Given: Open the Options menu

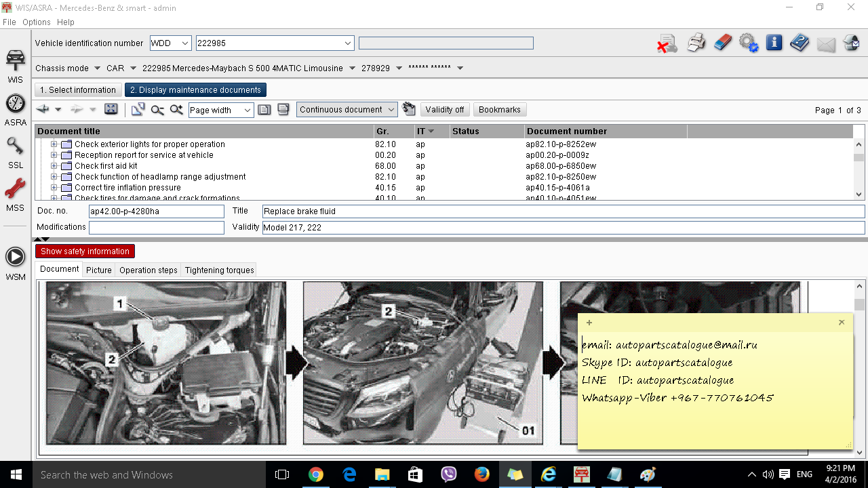Looking at the screenshot, I should click(x=37, y=22).
